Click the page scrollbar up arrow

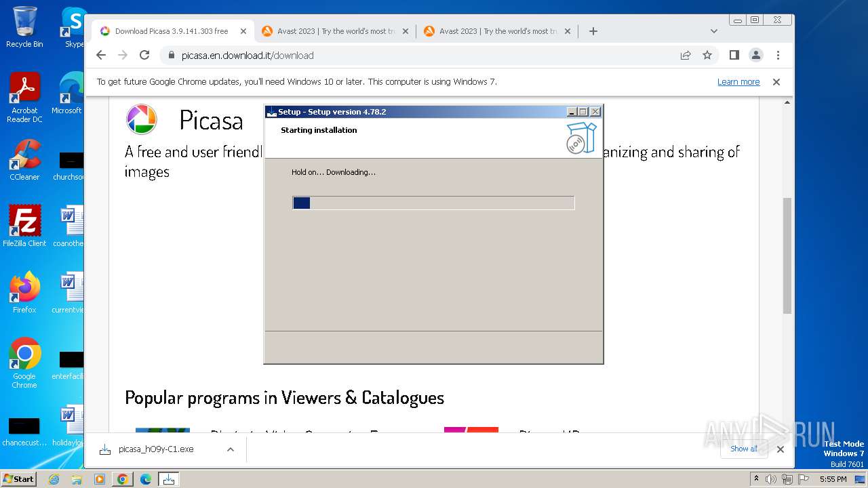[787, 102]
